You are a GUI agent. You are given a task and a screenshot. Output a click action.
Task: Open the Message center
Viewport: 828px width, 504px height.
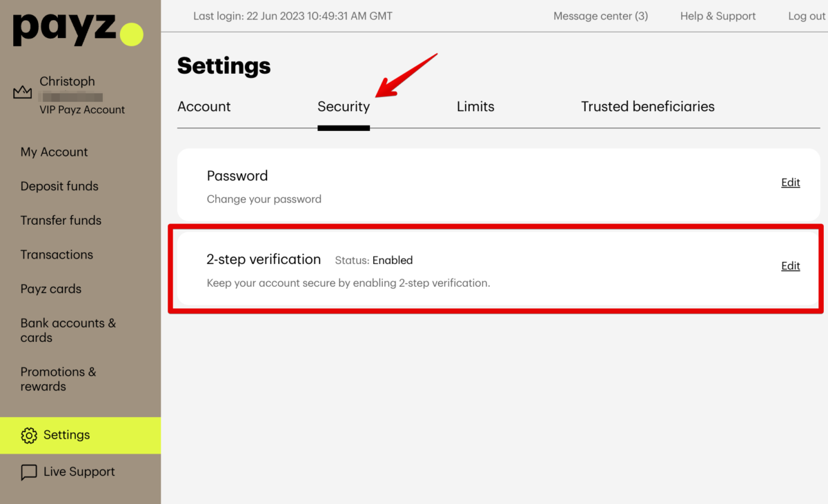pyautogui.click(x=600, y=15)
